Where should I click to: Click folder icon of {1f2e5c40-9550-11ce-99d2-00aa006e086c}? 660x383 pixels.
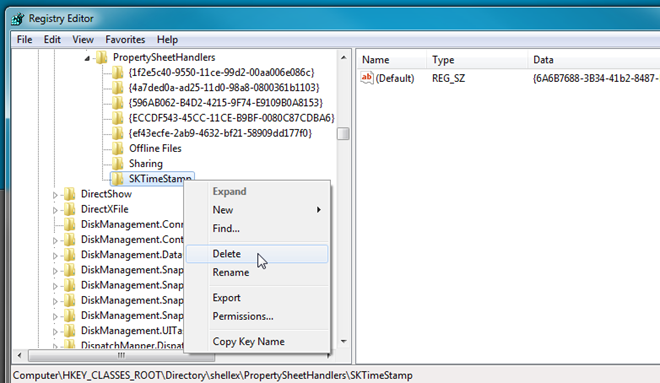pyautogui.click(x=117, y=72)
